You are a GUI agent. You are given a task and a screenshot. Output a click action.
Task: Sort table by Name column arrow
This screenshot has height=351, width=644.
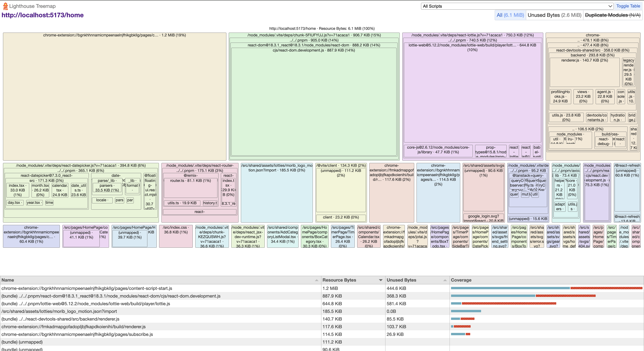tap(316, 280)
